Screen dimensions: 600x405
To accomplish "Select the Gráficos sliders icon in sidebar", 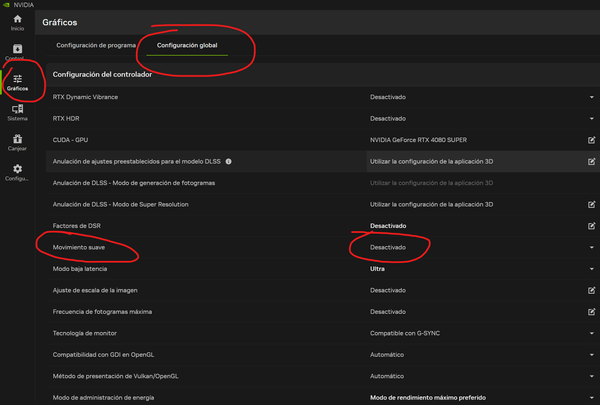I will 17,82.
